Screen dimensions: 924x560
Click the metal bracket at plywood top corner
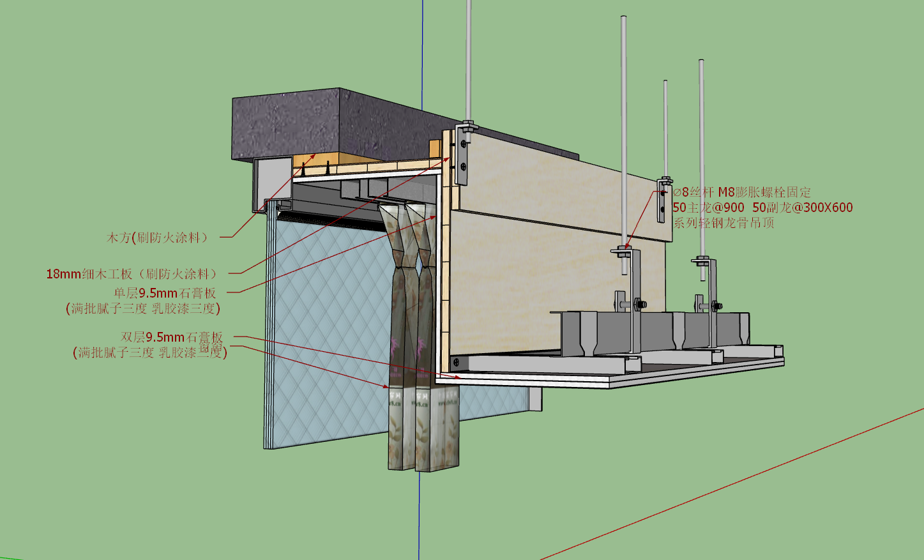point(461,156)
